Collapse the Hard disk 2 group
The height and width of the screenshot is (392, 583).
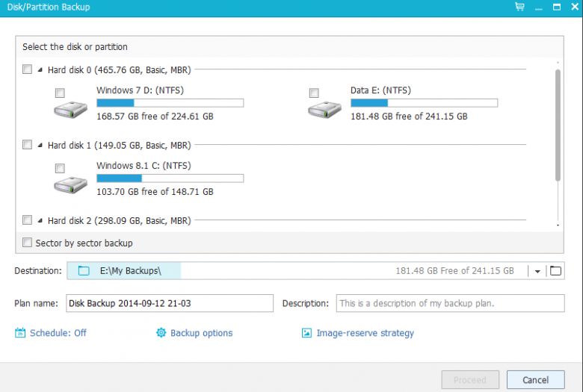tap(40, 221)
